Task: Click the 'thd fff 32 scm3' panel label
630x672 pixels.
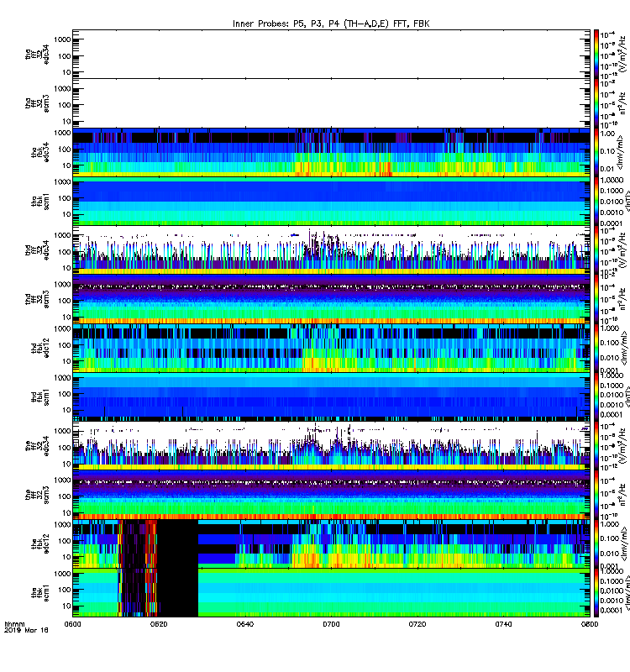Action: coord(37,299)
